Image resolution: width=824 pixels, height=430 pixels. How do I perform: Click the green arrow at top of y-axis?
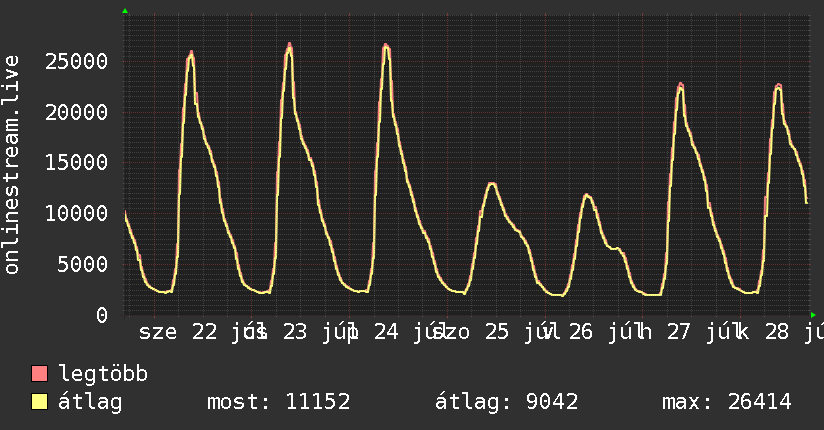click(x=125, y=11)
